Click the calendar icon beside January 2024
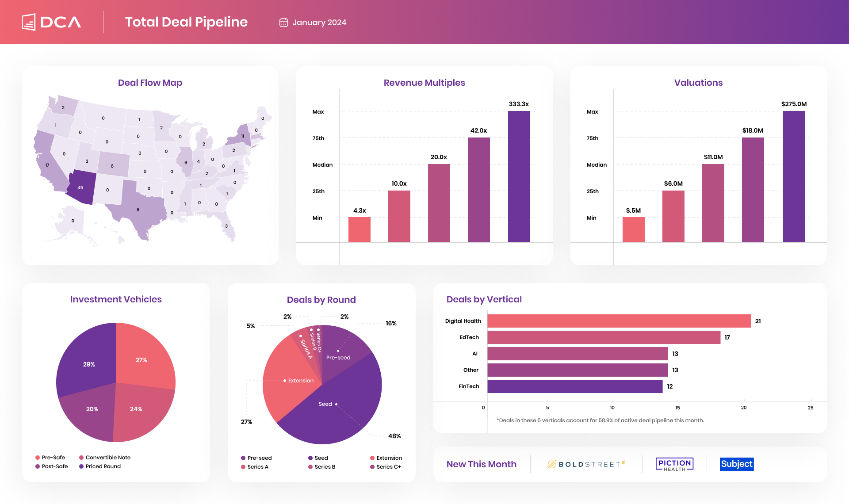849x504 pixels. [283, 22]
